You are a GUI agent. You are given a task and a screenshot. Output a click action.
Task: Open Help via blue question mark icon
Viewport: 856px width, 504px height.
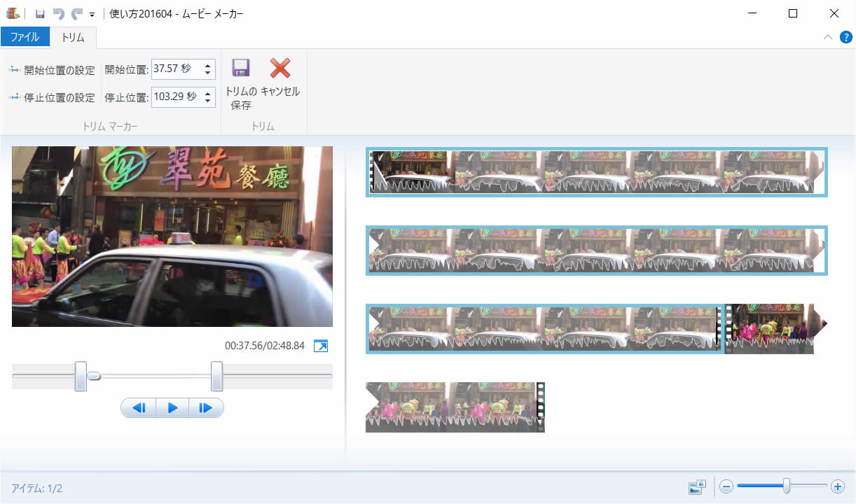point(845,37)
